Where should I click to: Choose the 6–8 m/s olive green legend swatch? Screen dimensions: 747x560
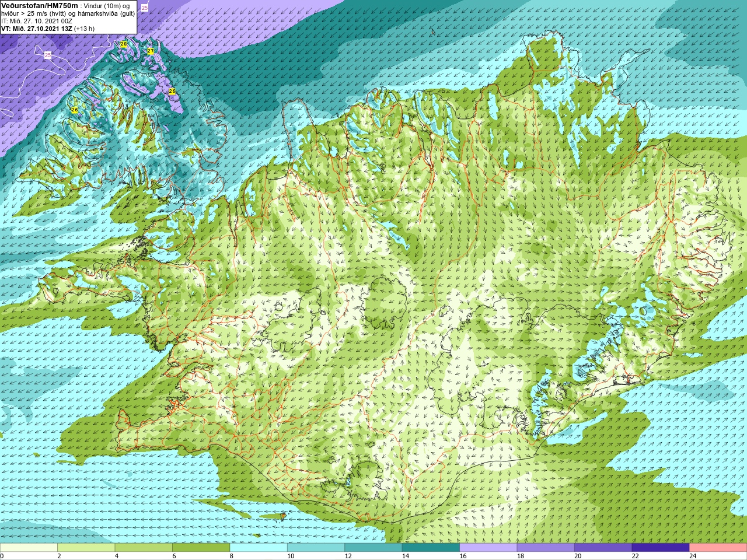(201, 548)
